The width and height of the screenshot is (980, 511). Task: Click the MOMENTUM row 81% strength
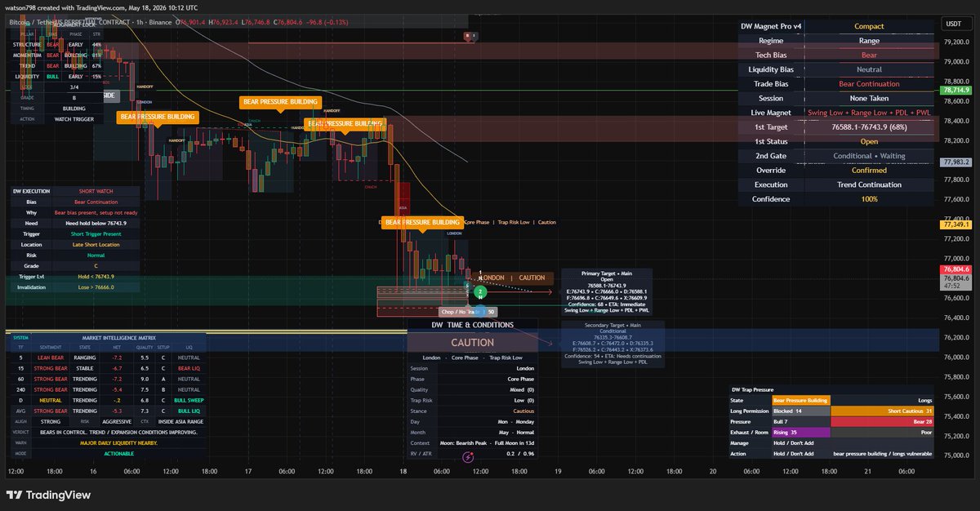click(x=97, y=55)
